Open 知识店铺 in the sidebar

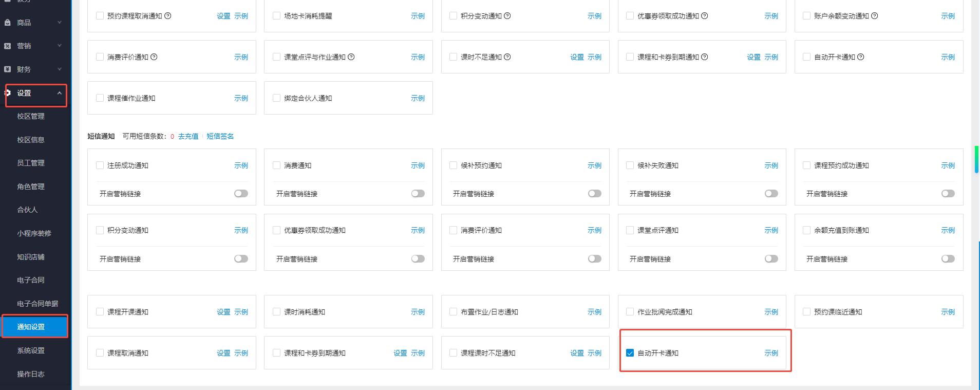point(31,257)
